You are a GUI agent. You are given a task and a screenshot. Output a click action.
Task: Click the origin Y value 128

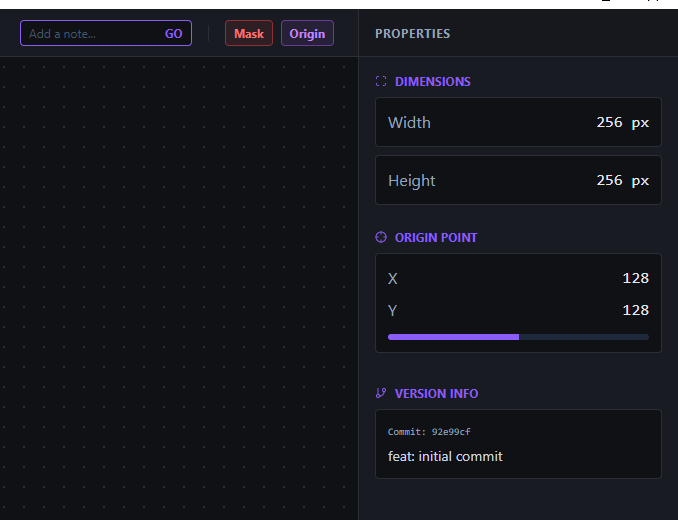tap(635, 311)
